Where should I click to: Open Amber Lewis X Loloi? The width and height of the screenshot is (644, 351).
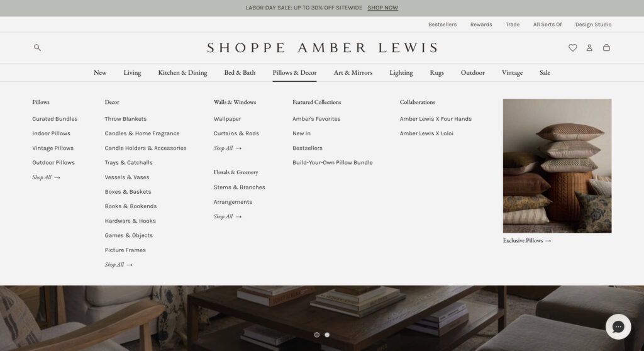tap(426, 133)
